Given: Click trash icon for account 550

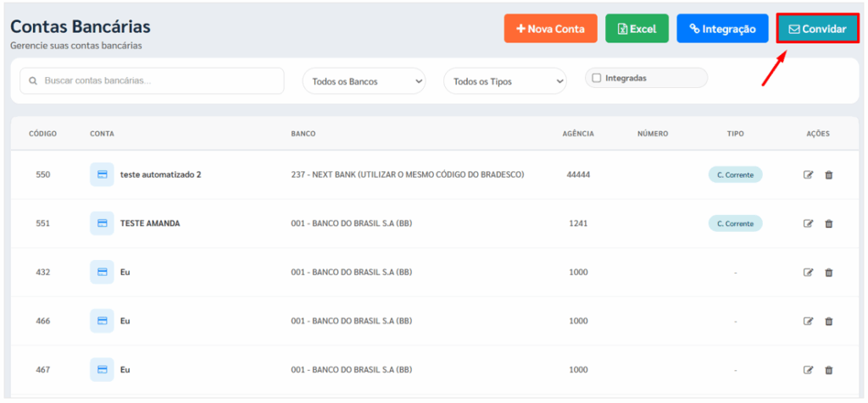Looking at the screenshot, I should (829, 175).
